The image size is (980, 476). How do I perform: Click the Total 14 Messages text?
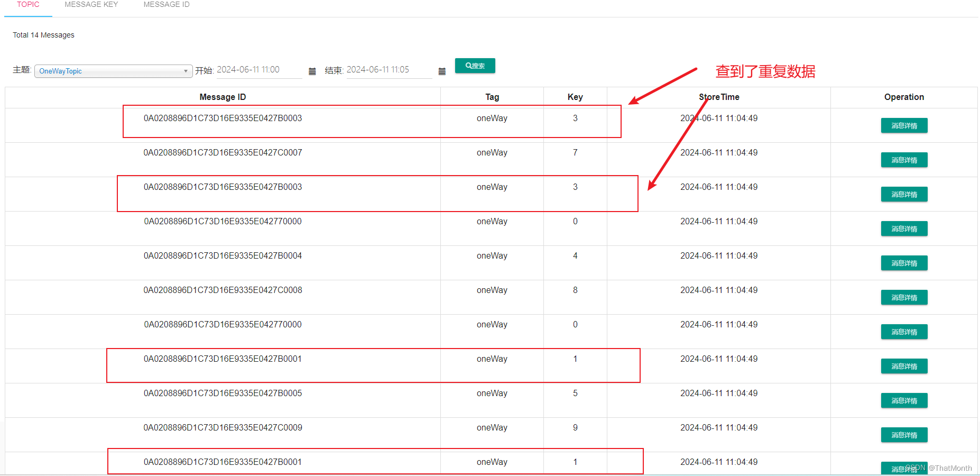(43, 35)
